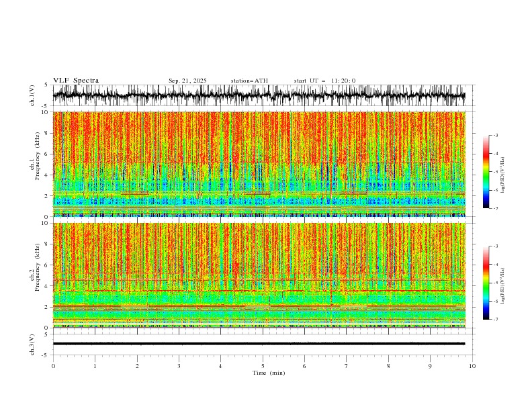Click time axis tick label "1"
The height and width of the screenshot is (411, 532).
(95, 366)
